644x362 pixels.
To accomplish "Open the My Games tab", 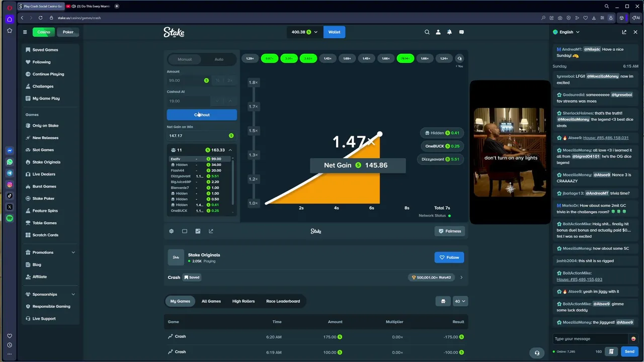I will point(180,301).
